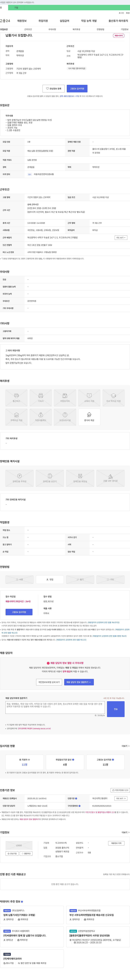The height and width of the screenshot is (980, 130).
Task: Open 직업 능력 개발 top menu
Action: (x=89, y=21)
